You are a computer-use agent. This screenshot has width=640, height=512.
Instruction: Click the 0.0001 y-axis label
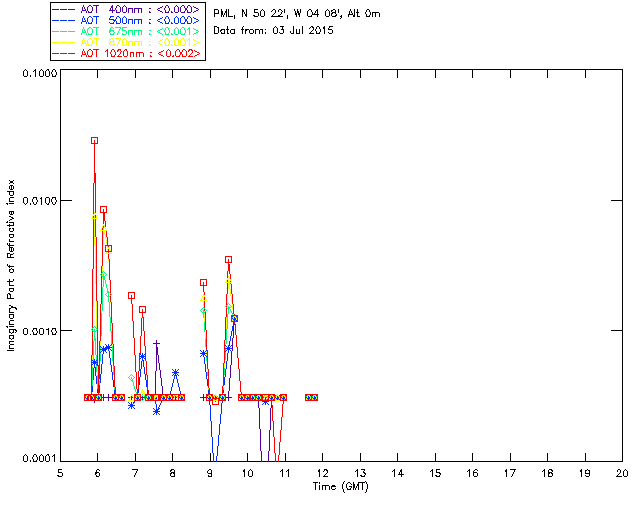point(39,459)
